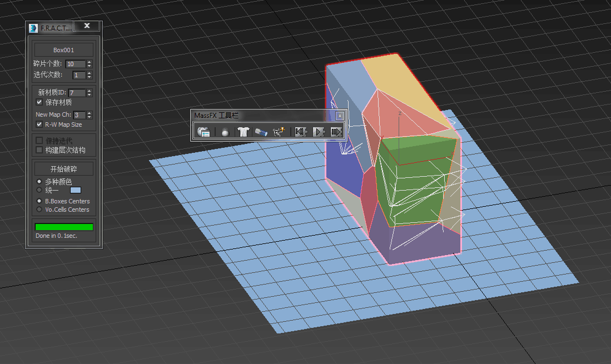The height and width of the screenshot is (364, 611).
Task: Click the 新材质ID spinner arrows
Action: pos(90,93)
